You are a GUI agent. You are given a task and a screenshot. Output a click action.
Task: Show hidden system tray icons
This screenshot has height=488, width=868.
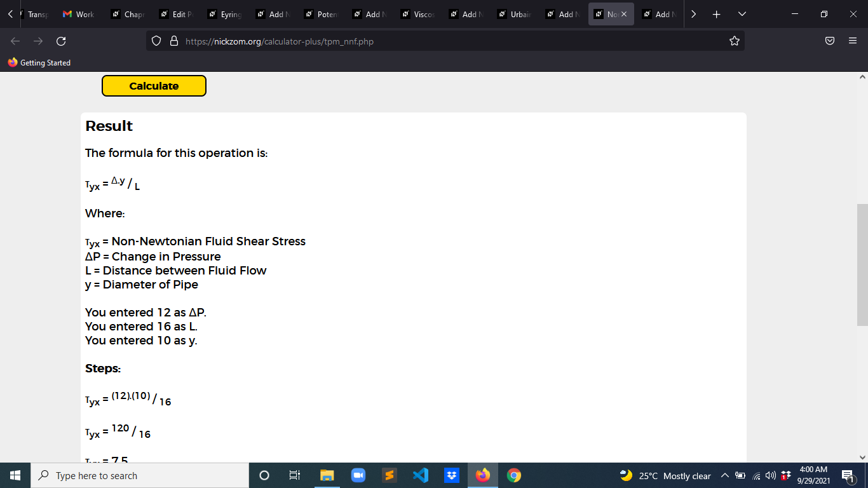pos(724,476)
